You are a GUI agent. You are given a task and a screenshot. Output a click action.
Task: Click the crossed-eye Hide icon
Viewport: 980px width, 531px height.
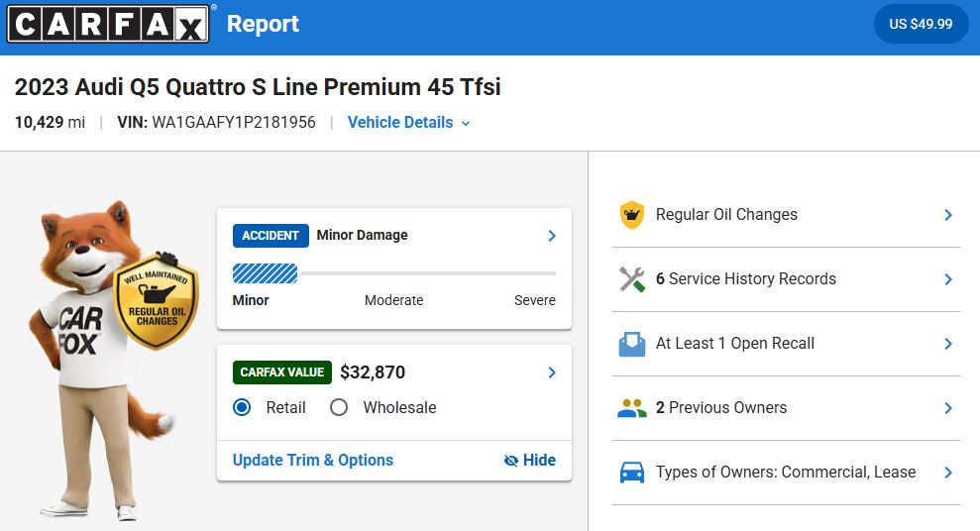coord(510,461)
